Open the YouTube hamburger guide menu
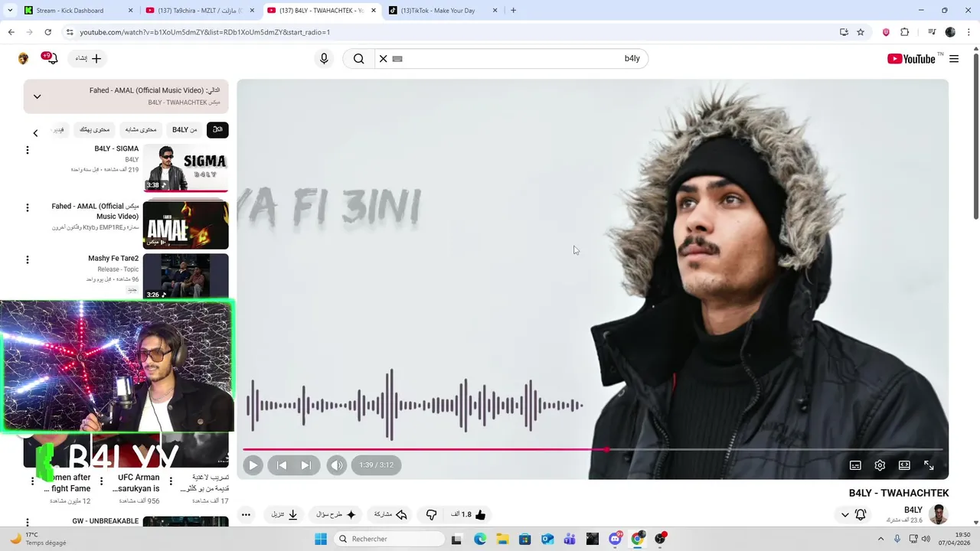Viewport: 980px width, 551px height. pyautogui.click(x=954, y=59)
